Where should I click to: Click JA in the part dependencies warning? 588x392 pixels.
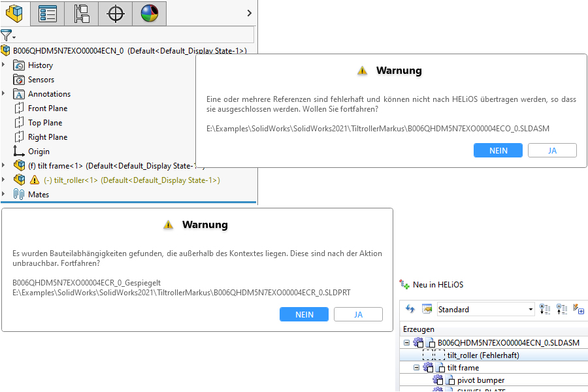coord(358,314)
